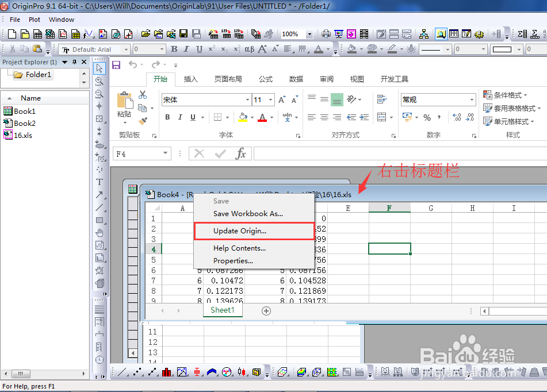Select the Pan hand tool
547x392 pixels.
coord(100,233)
